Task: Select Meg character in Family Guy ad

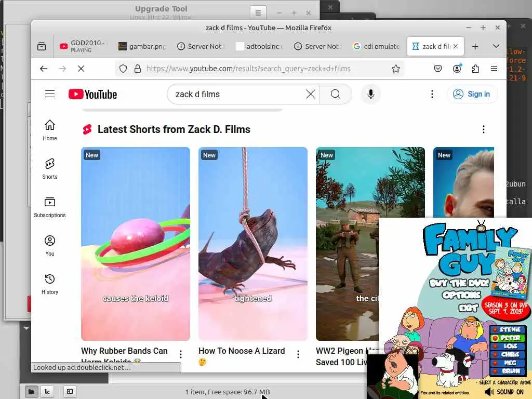Action: coord(508,363)
